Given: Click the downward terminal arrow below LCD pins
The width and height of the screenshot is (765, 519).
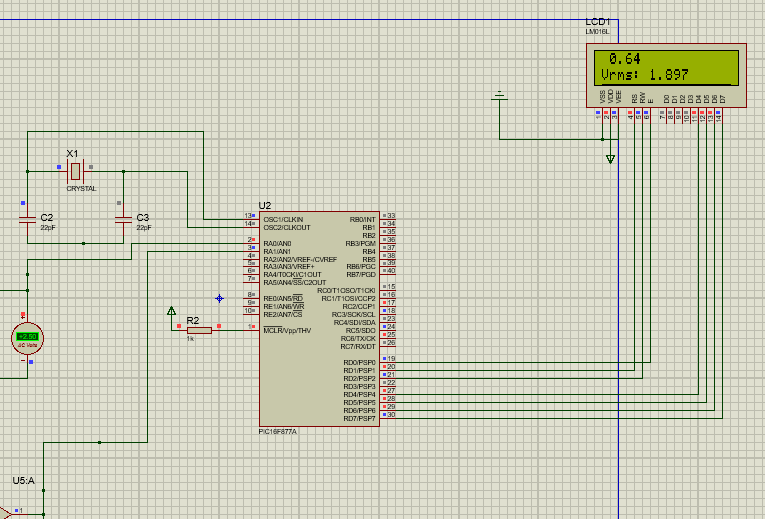Looking at the screenshot, I should tap(610, 159).
